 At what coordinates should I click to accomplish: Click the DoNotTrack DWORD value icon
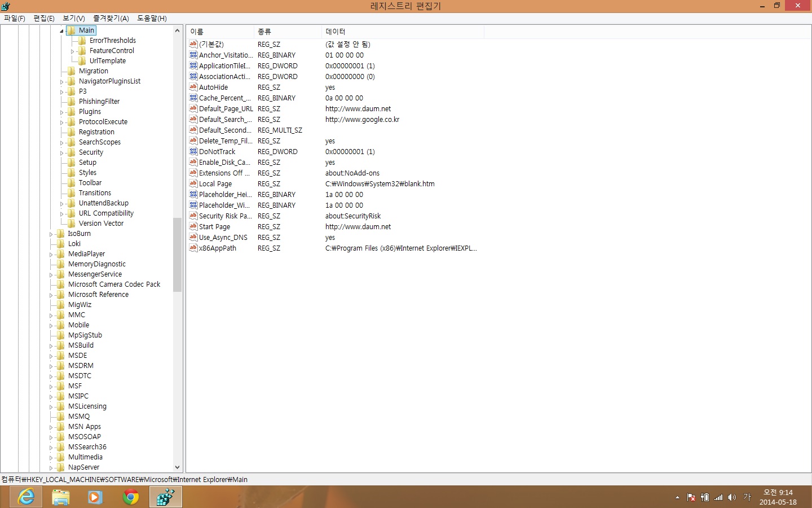[x=193, y=151]
